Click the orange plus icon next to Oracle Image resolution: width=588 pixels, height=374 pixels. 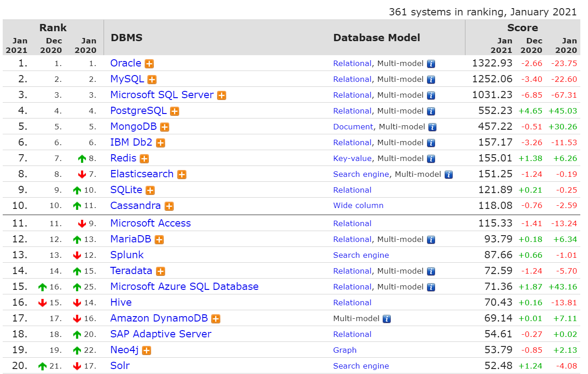click(149, 64)
